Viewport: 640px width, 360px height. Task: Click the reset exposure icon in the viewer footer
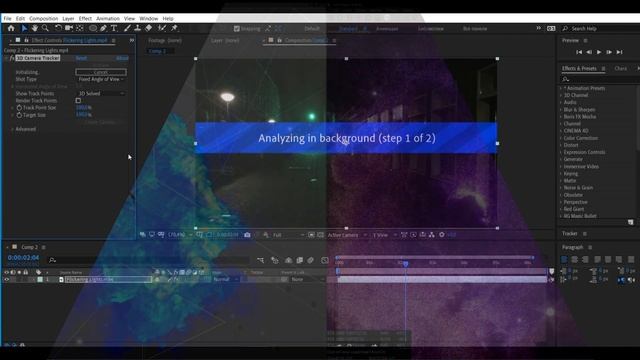click(x=442, y=235)
